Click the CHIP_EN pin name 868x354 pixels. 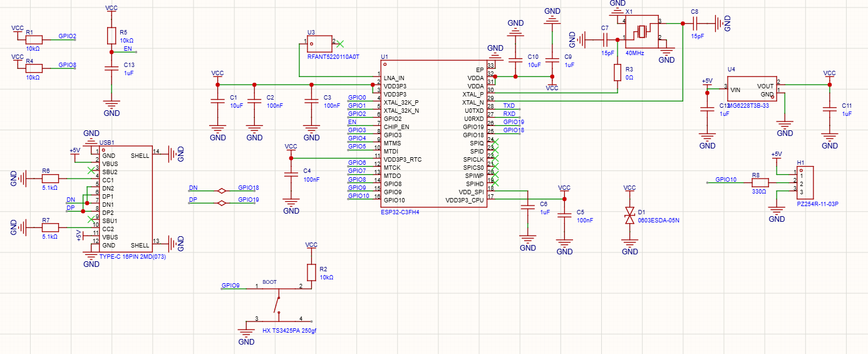tap(396, 127)
